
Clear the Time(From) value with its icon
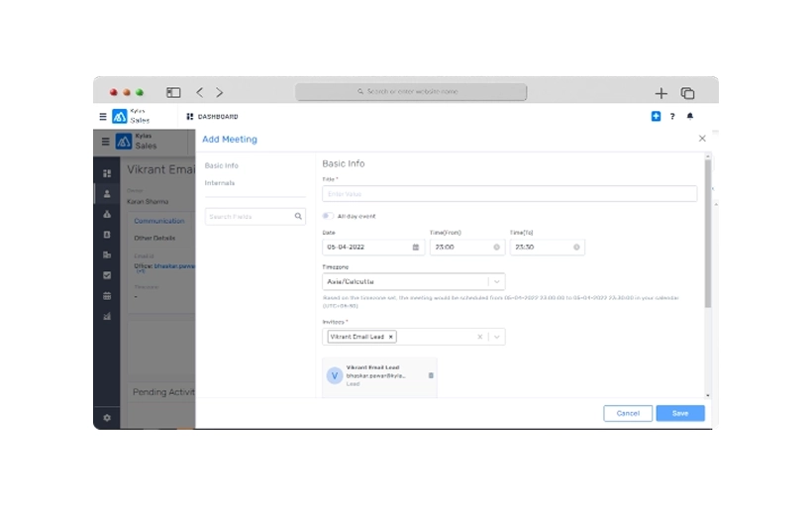(x=497, y=248)
